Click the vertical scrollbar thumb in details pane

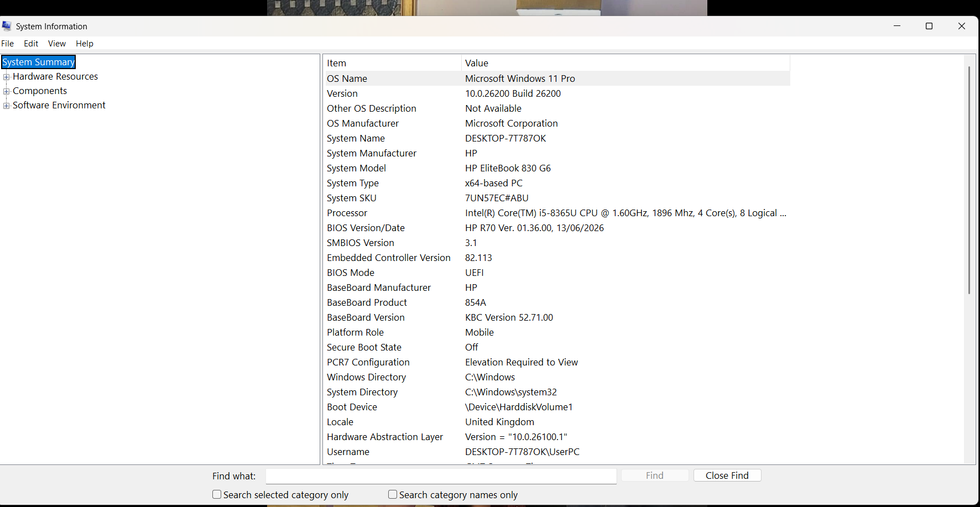[x=969, y=180]
